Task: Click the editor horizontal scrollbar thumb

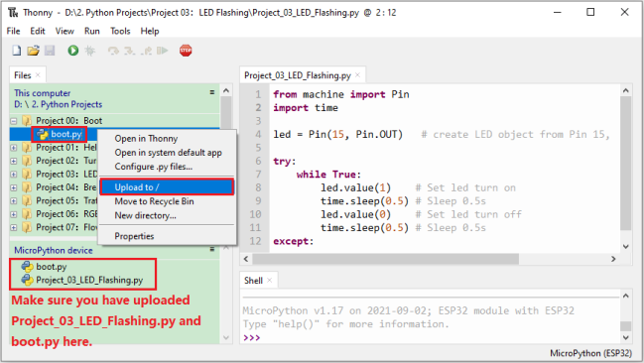Action: [385, 259]
